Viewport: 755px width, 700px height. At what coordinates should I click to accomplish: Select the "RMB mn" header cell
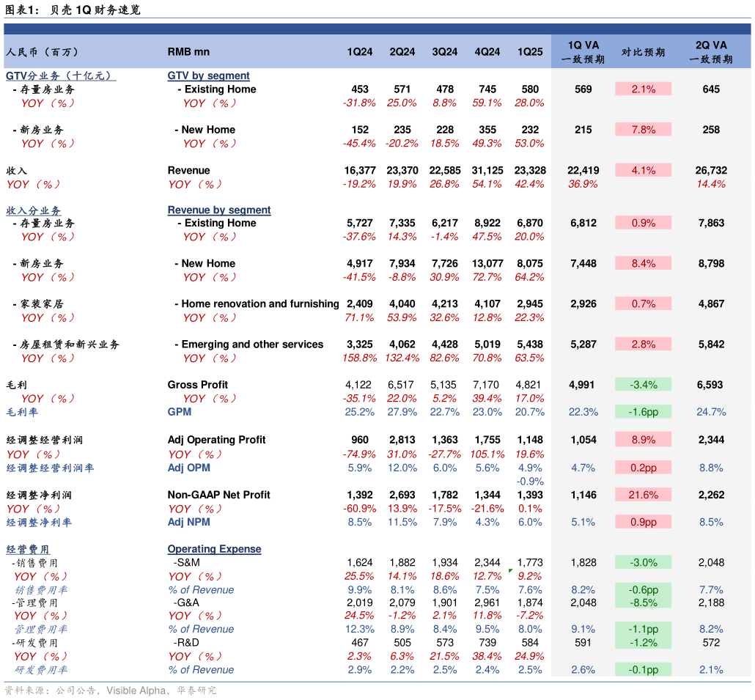tap(188, 52)
